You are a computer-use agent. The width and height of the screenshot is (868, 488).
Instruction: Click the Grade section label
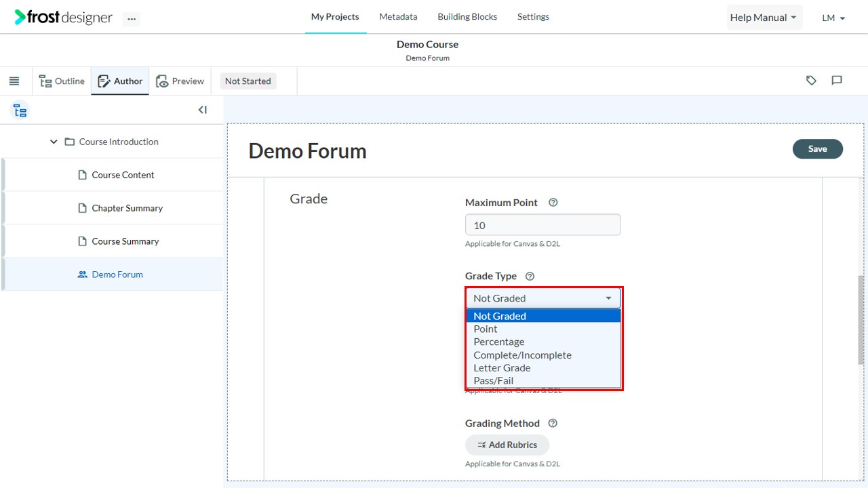click(309, 199)
